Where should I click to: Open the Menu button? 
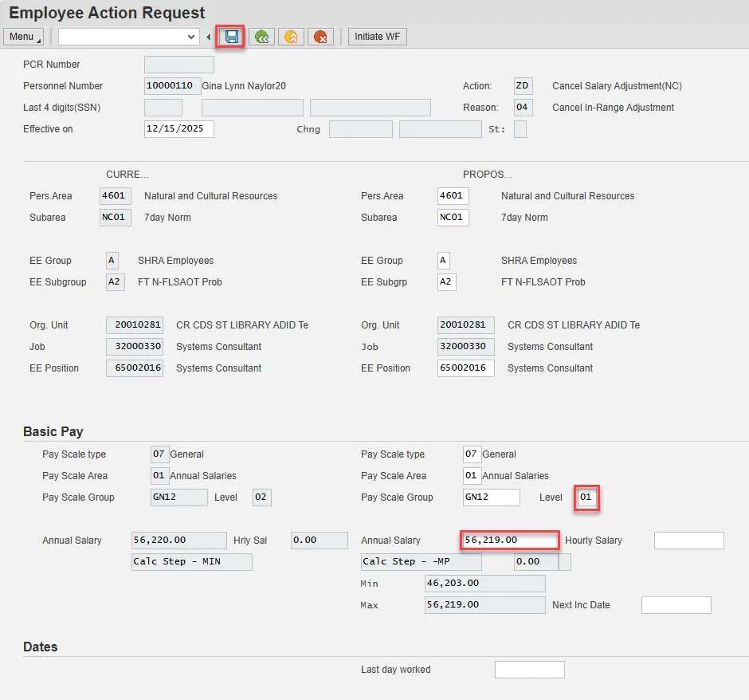click(x=23, y=37)
